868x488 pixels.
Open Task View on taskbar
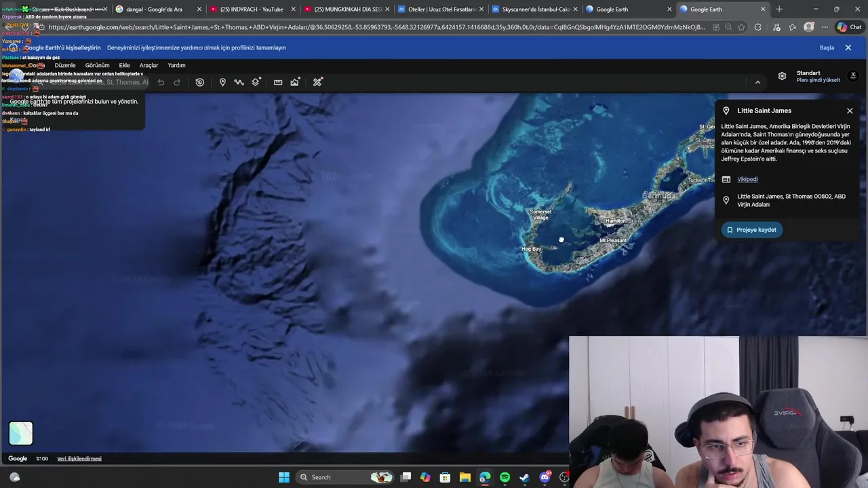pos(406,477)
